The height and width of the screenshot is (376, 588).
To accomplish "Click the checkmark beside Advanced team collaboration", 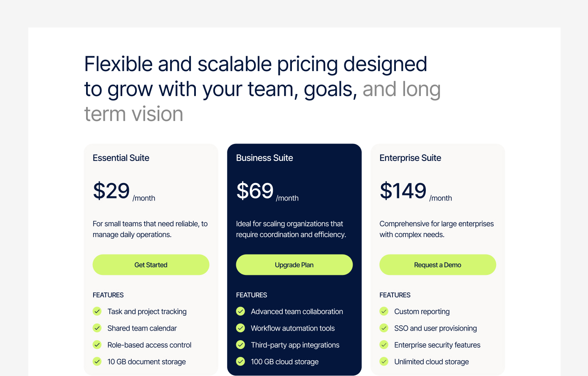I will click(240, 311).
